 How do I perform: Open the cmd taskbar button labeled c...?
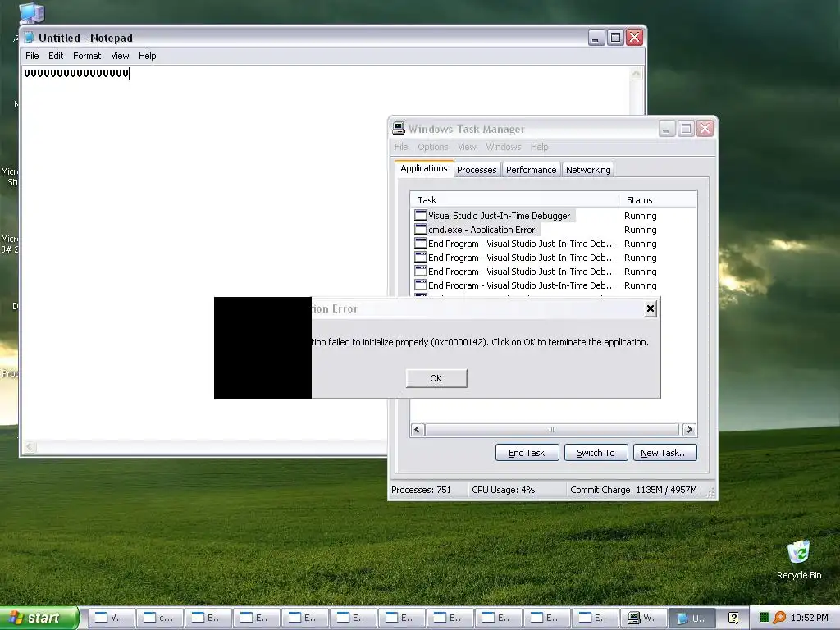pyautogui.click(x=160, y=618)
